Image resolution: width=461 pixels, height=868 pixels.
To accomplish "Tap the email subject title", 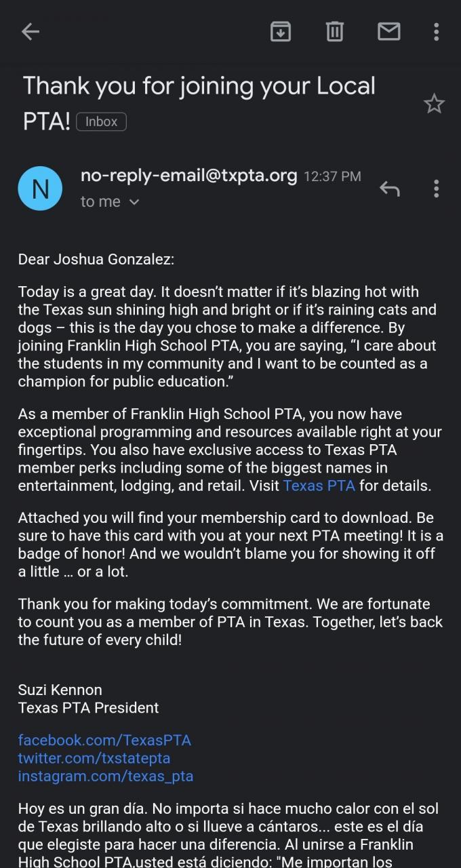I will point(199,87).
